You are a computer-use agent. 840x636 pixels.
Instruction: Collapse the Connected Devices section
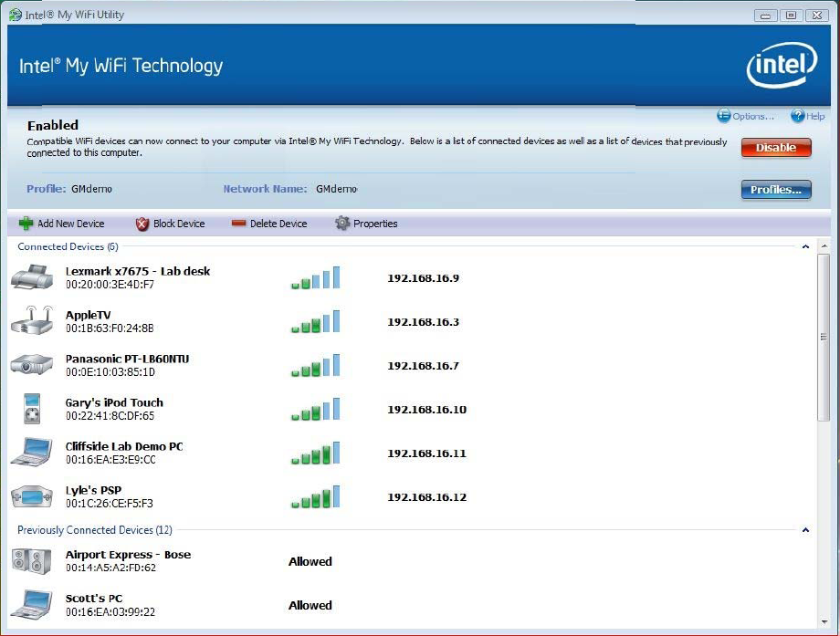(x=805, y=246)
